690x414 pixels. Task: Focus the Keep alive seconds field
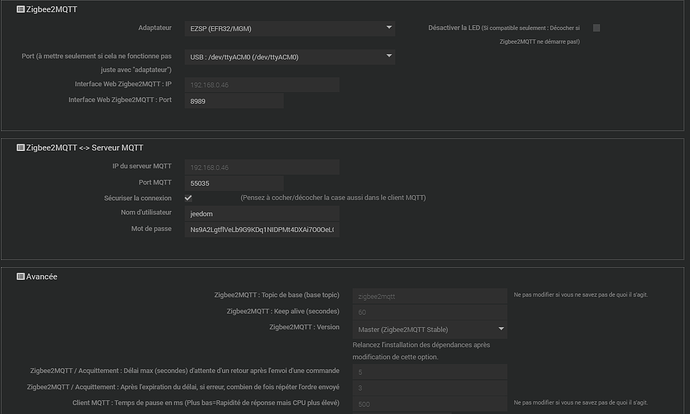(429, 312)
